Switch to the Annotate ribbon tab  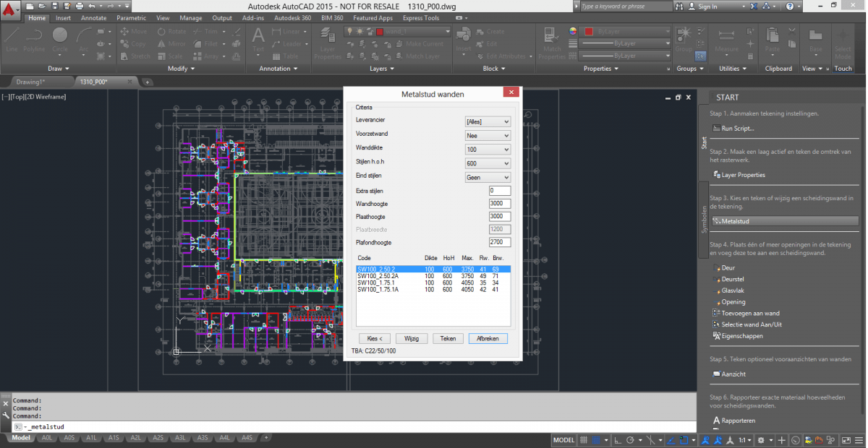click(93, 18)
